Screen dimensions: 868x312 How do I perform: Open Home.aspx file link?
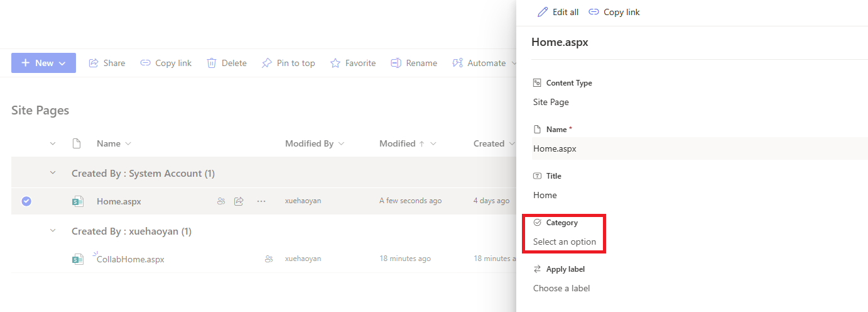[x=119, y=201]
